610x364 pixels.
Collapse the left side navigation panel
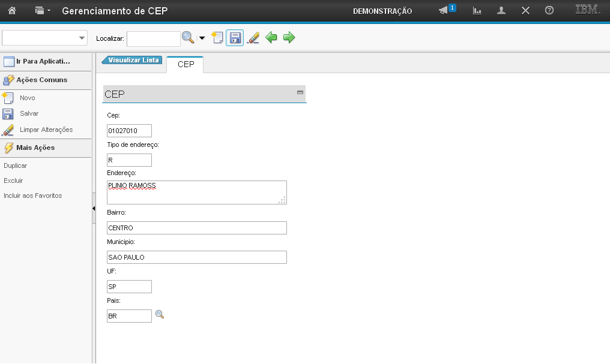click(x=94, y=208)
